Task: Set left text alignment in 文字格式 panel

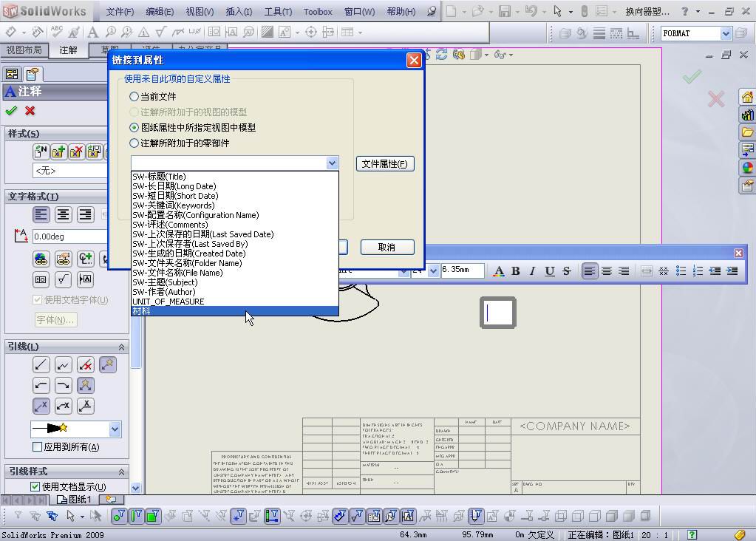Action: (41, 214)
